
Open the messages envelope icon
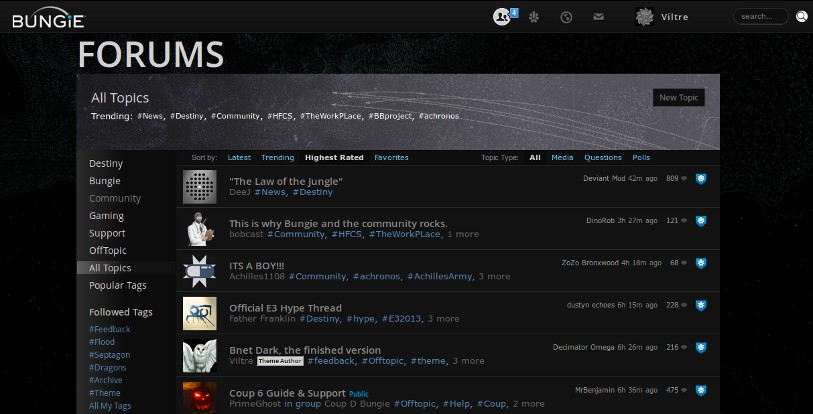pyautogui.click(x=598, y=17)
